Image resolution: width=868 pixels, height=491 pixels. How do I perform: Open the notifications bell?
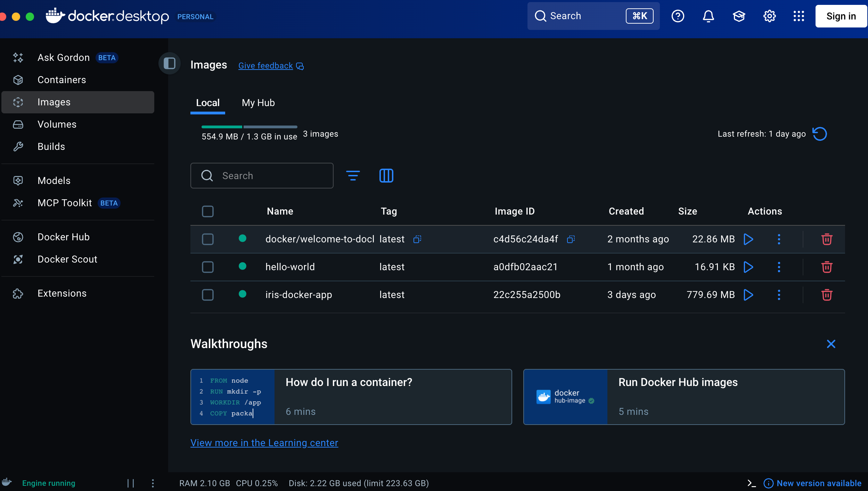click(x=708, y=16)
